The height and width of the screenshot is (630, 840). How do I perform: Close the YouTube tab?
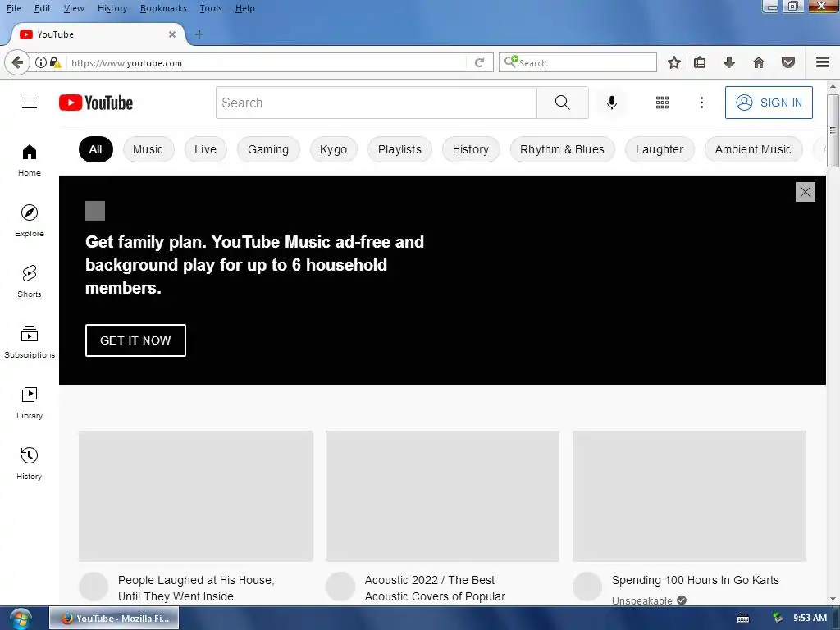(172, 34)
